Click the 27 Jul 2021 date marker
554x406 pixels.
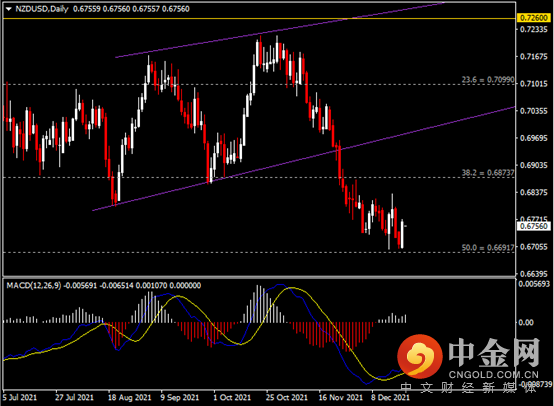click(74, 398)
